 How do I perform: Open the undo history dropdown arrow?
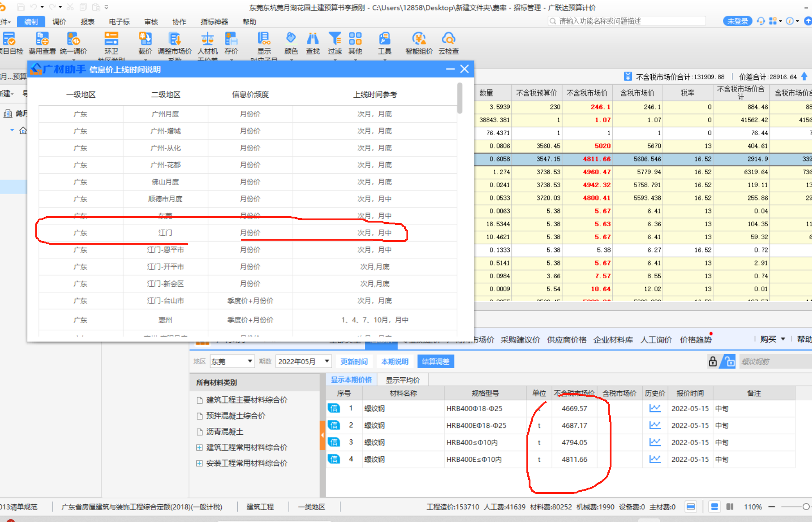(42, 7)
